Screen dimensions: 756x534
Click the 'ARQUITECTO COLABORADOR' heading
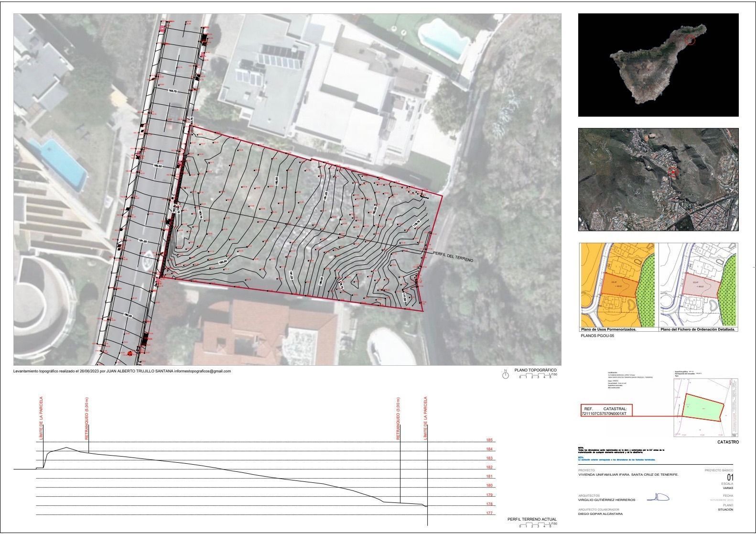tap(599, 510)
